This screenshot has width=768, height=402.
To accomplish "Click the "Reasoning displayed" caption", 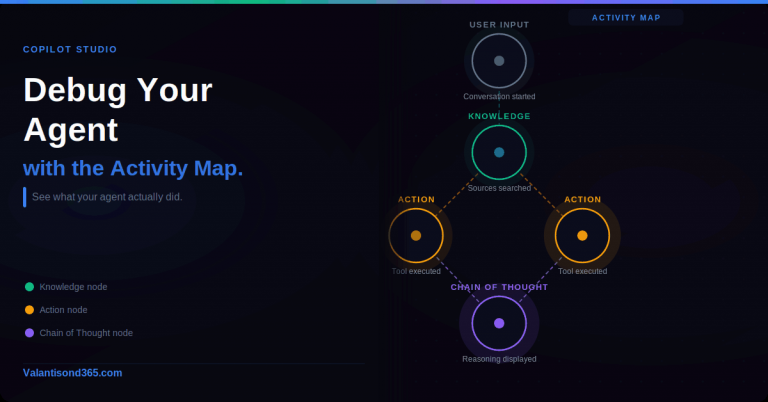I will click(x=499, y=359).
